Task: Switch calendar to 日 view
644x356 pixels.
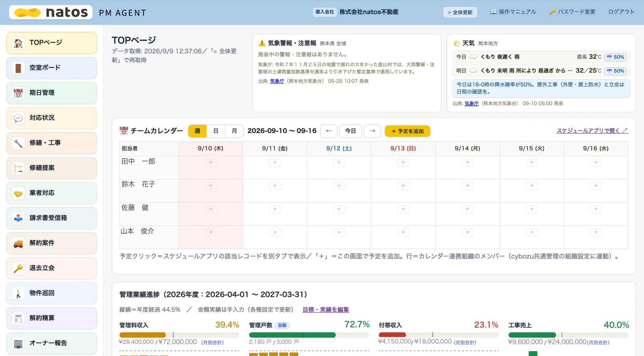Action: coord(216,131)
